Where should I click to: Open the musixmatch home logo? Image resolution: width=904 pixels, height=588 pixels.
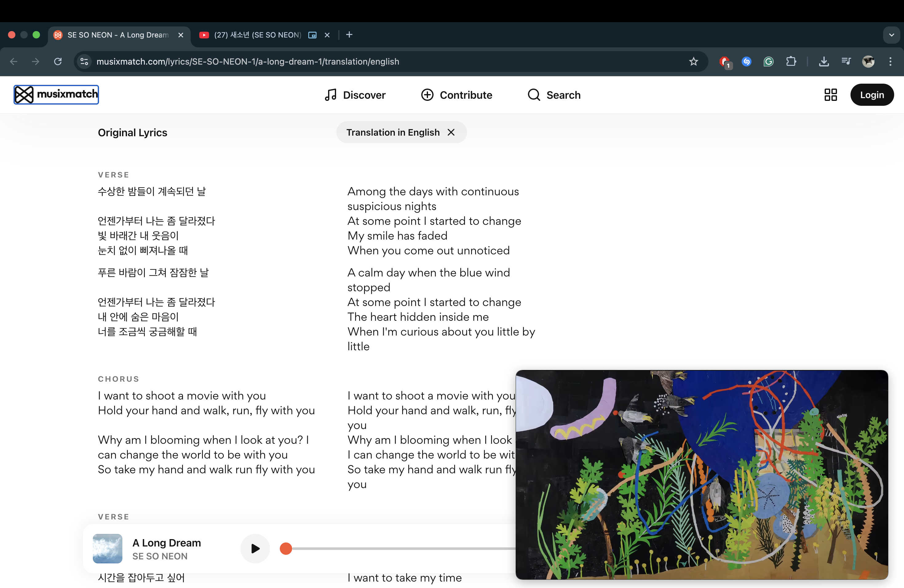tap(56, 95)
